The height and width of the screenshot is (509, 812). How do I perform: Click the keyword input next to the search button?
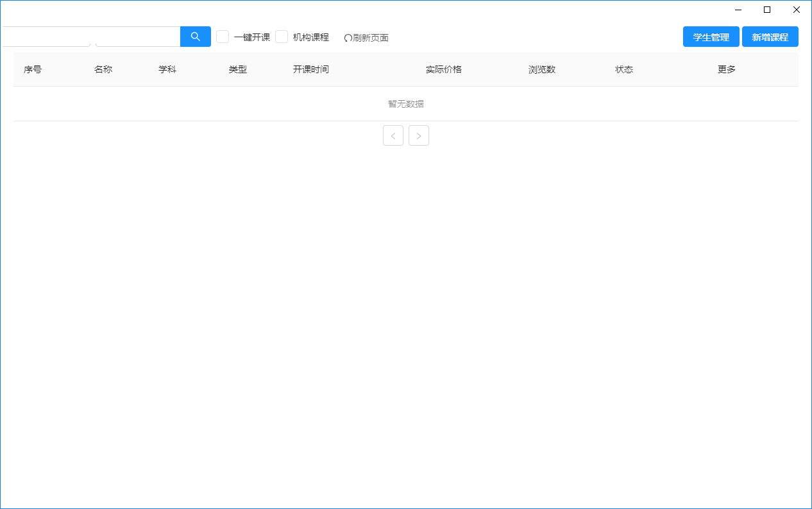tap(137, 37)
